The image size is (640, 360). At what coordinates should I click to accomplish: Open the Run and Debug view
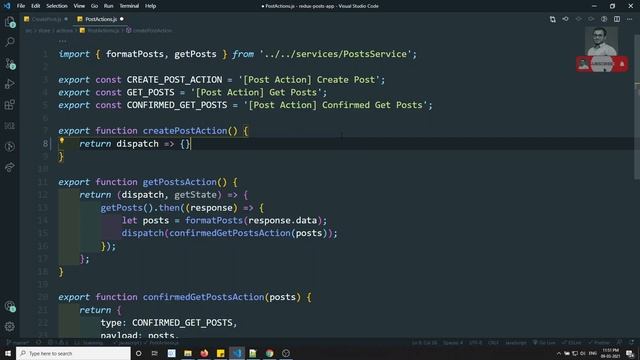10,84
